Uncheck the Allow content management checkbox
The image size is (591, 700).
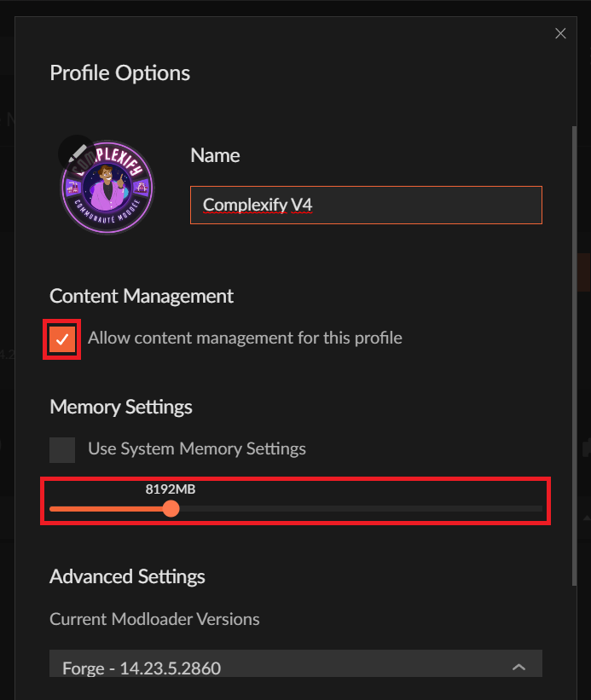[x=63, y=338]
